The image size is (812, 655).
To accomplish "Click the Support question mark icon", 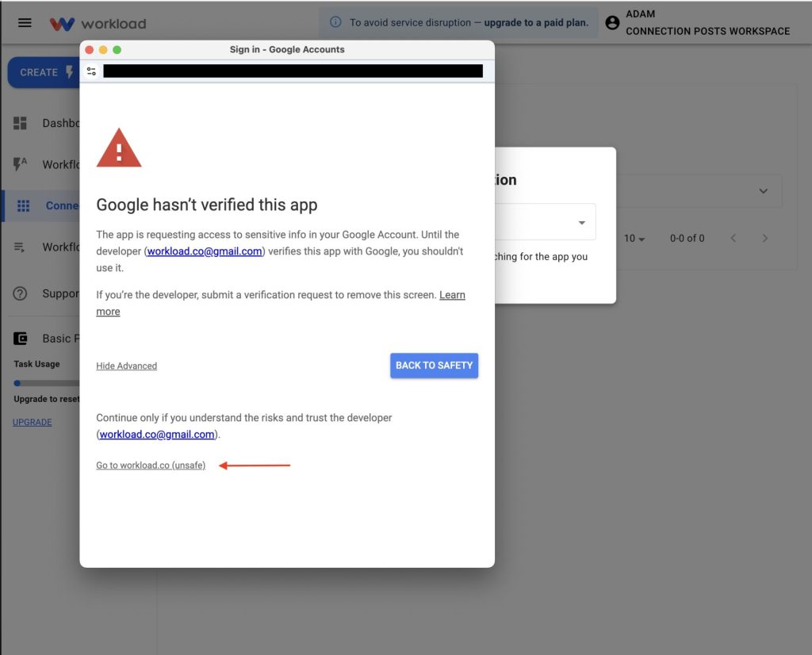I will [x=20, y=293].
